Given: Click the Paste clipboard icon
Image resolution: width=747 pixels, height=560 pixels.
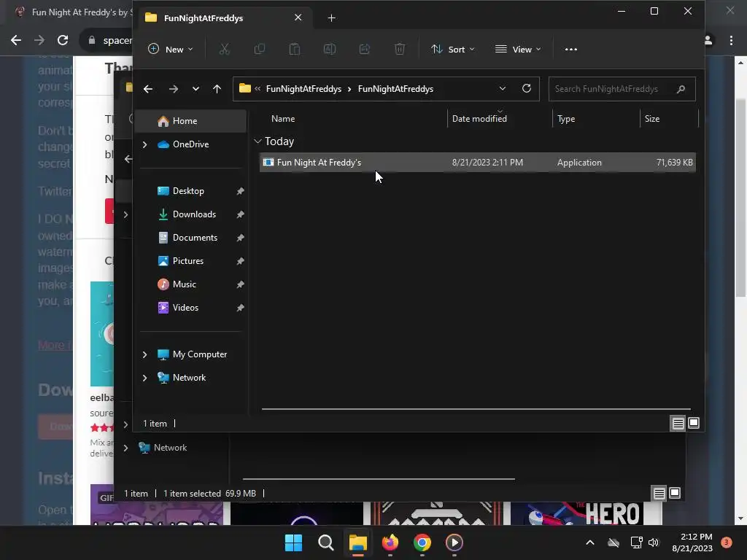Looking at the screenshot, I should (295, 49).
